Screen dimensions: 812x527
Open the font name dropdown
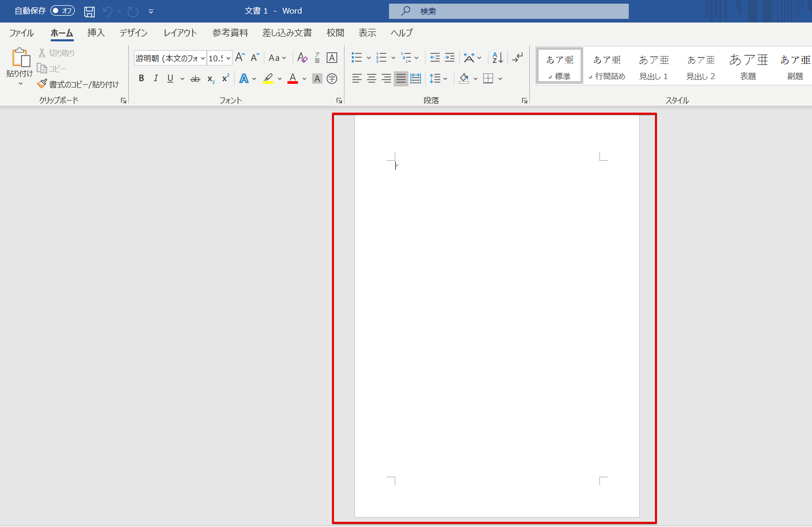click(x=203, y=58)
